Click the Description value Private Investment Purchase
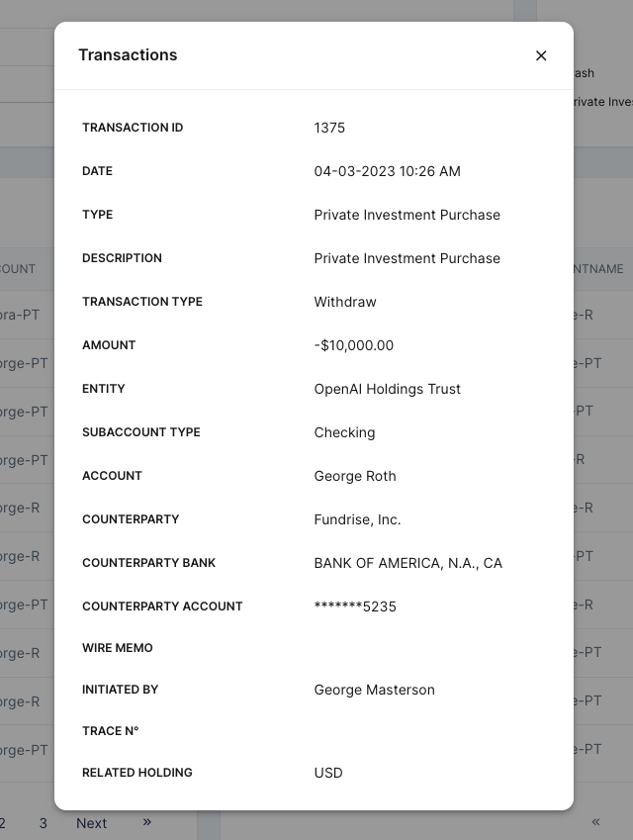Viewport: 633px width, 840px height. pos(407,258)
